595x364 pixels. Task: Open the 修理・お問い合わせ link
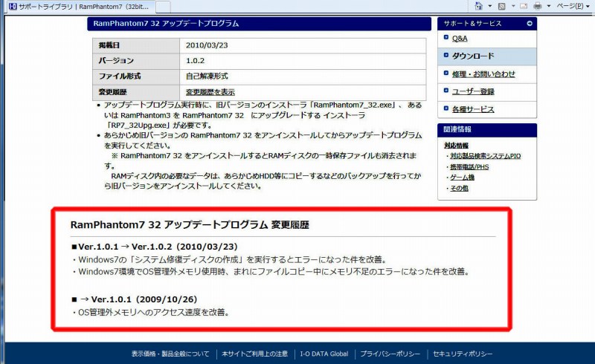coord(483,74)
